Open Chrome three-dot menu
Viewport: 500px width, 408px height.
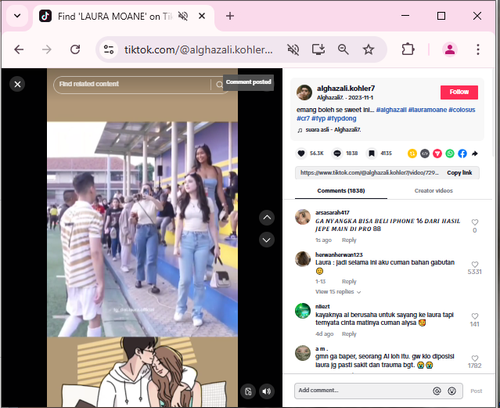pos(478,50)
